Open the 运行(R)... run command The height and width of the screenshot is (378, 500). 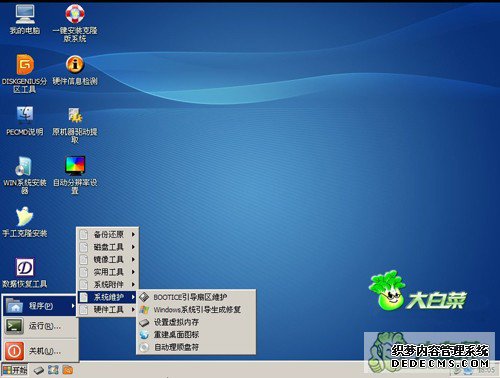pos(40,326)
